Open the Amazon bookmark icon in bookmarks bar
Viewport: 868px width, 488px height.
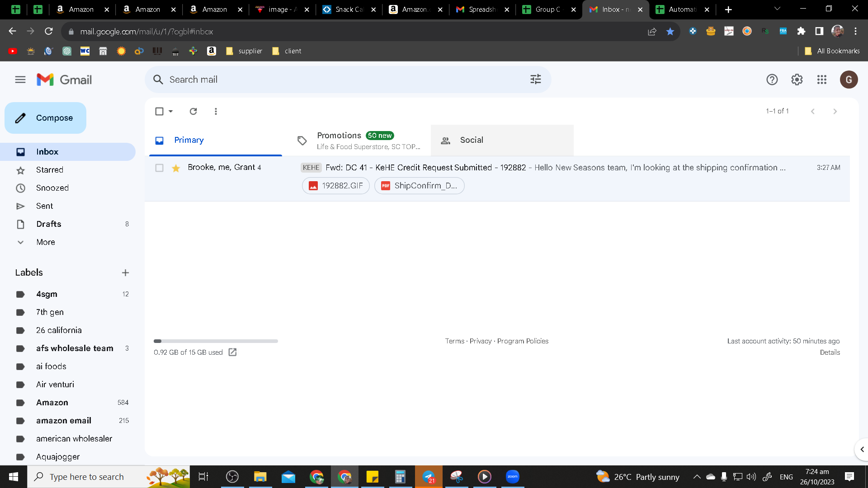pos(212,51)
